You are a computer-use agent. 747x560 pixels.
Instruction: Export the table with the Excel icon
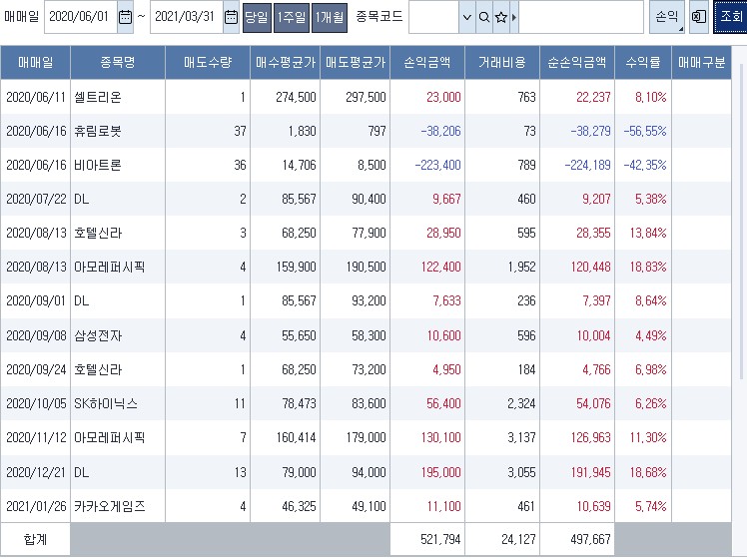coord(698,17)
